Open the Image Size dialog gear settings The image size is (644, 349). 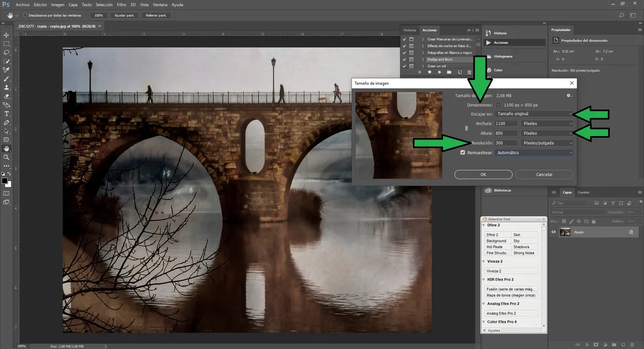pyautogui.click(x=569, y=95)
